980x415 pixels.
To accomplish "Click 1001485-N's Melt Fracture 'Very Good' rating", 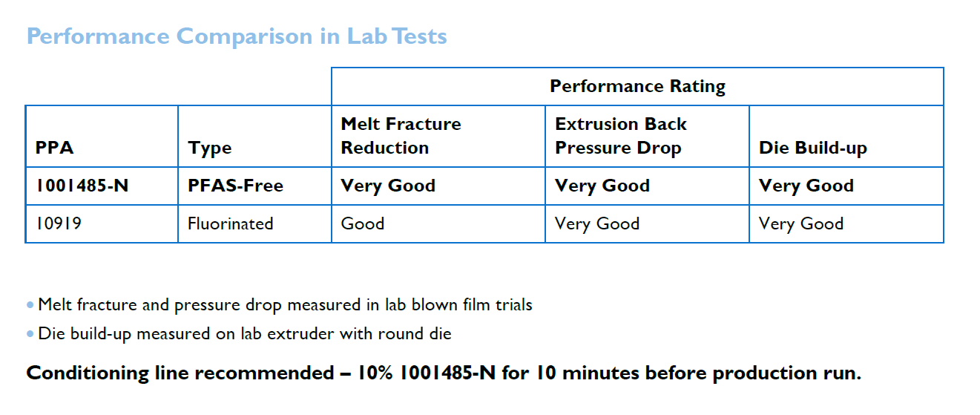I will (388, 186).
